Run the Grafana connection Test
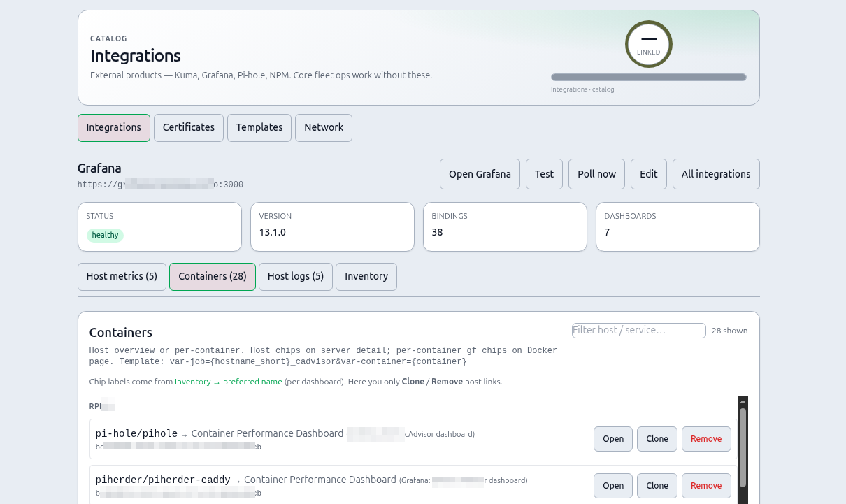 544,174
